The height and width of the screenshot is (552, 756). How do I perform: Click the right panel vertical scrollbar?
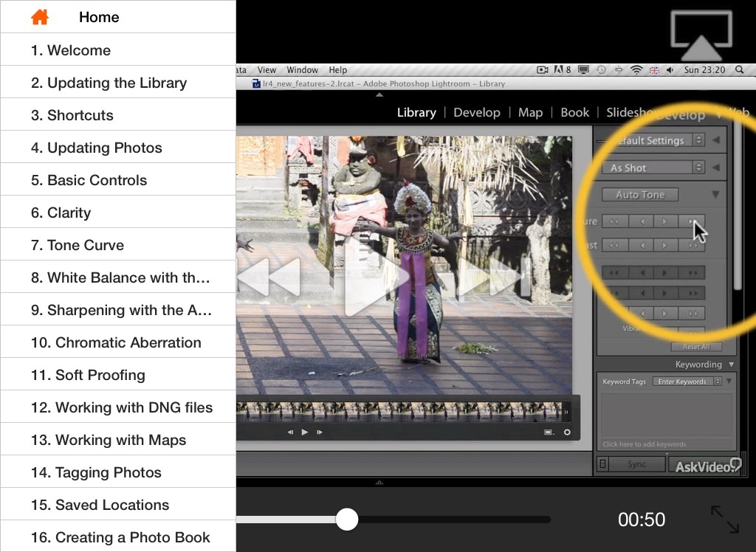pos(738,207)
